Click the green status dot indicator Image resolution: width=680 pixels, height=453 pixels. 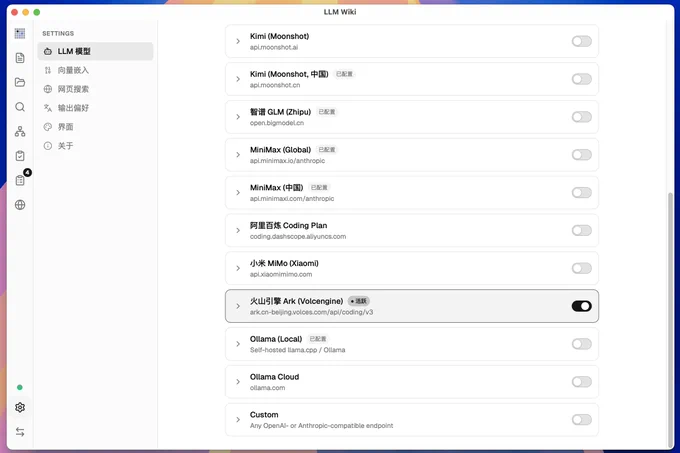point(20,387)
